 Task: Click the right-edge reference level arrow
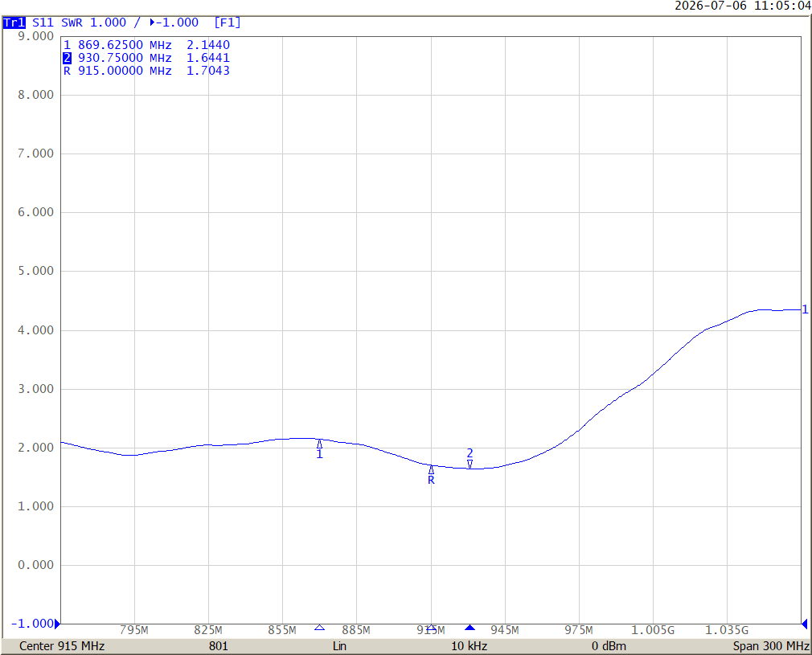coord(805,624)
